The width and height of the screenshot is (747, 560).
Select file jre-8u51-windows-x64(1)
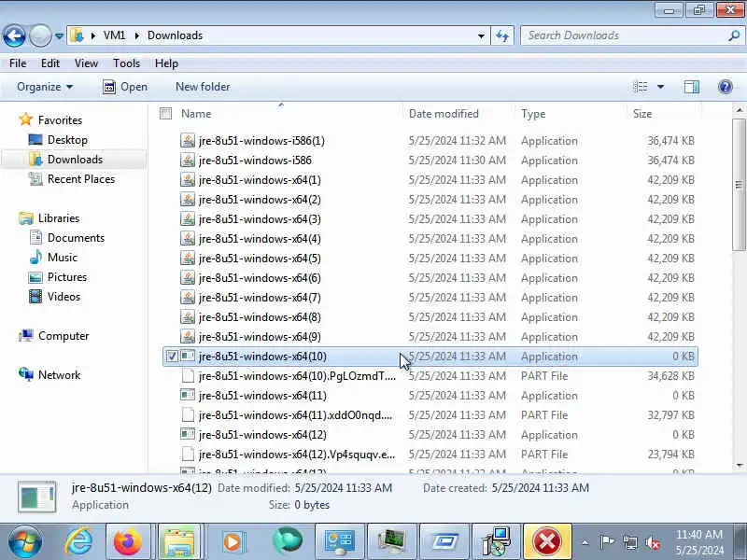260,180
